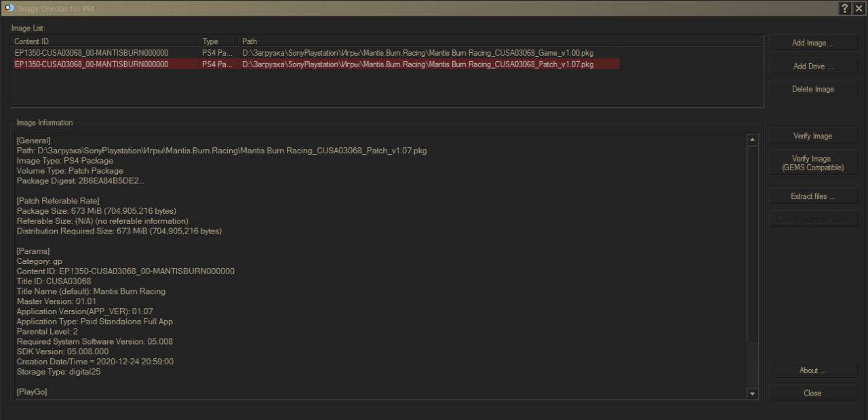Screen dimensions: 868x420
Task: Click the scroll down arrow of Image Information
Action: coord(752,393)
